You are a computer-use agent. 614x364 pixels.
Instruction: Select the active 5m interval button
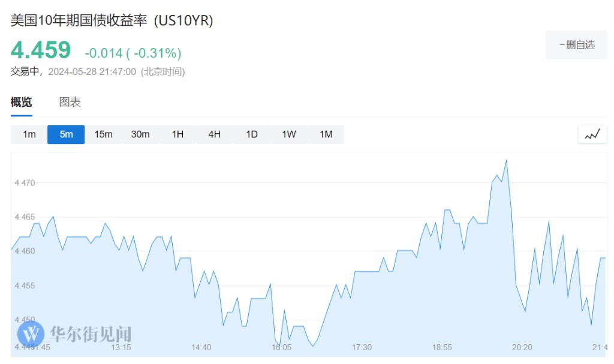66,134
